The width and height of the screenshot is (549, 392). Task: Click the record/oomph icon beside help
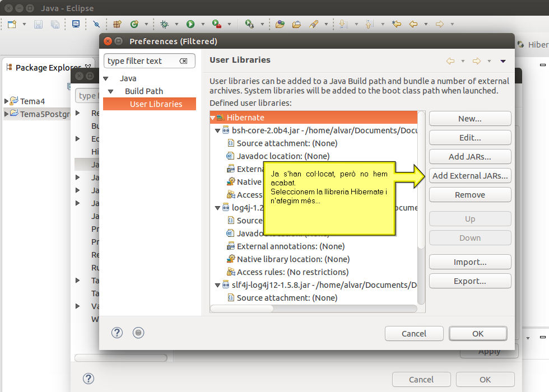tap(138, 333)
